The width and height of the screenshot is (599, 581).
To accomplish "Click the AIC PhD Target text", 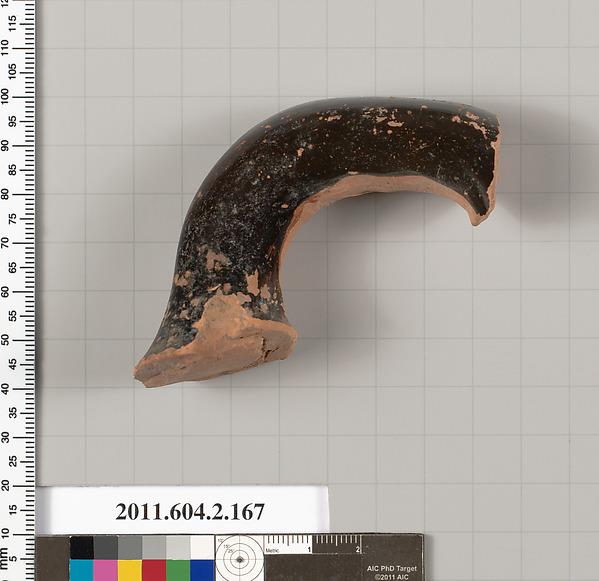I will (392, 569).
